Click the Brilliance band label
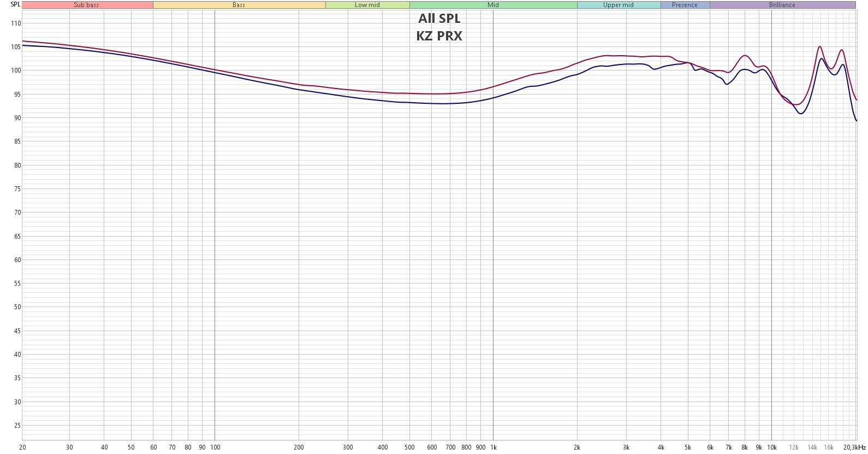The width and height of the screenshot is (868, 454). click(782, 5)
